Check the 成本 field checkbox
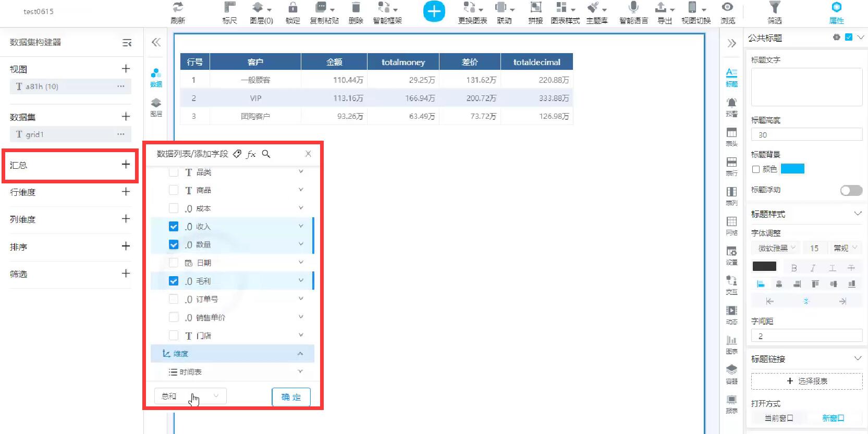The image size is (868, 434). 174,208
